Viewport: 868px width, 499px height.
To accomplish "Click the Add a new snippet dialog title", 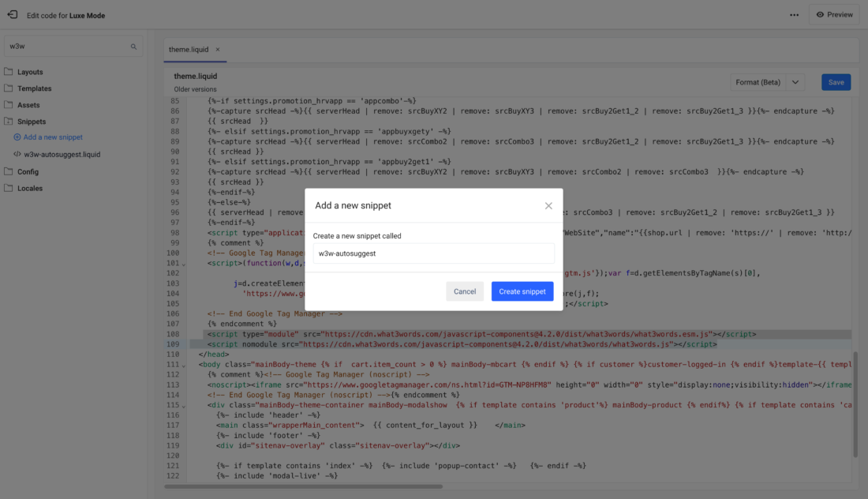I will 354,205.
